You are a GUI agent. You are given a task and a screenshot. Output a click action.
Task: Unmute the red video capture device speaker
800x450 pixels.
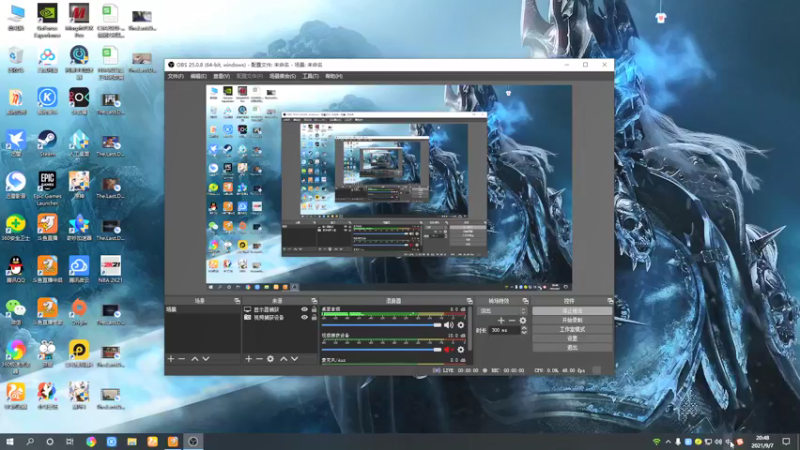click(x=448, y=349)
